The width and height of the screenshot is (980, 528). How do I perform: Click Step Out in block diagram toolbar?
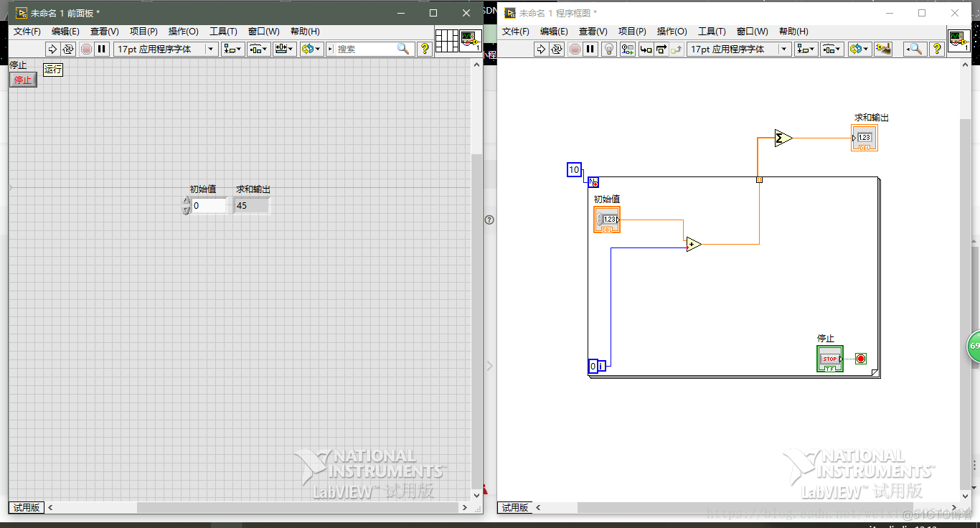[x=677, y=49]
